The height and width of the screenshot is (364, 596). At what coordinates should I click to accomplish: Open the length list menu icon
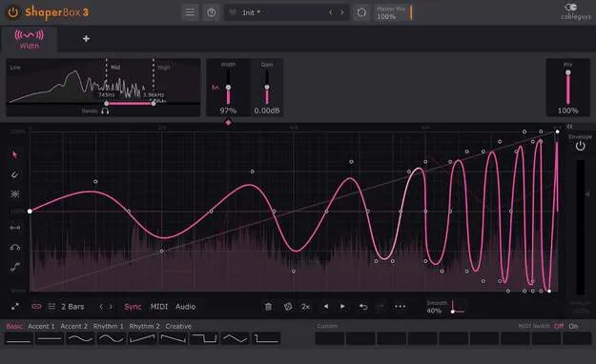51,306
